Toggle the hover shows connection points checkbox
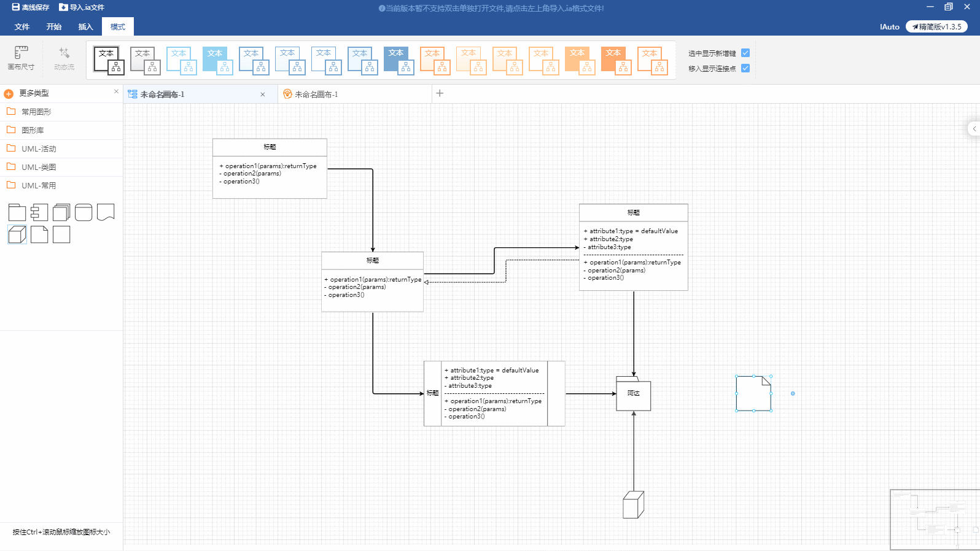The image size is (980, 551). coord(745,68)
